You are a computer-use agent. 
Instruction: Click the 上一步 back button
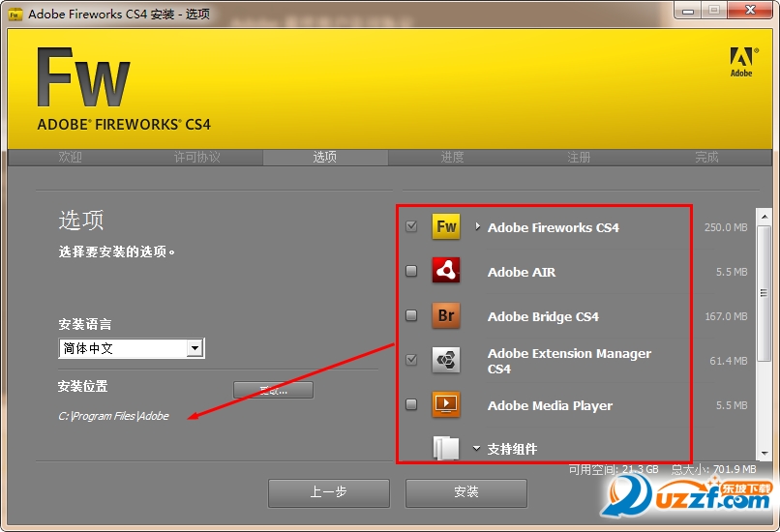(328, 492)
